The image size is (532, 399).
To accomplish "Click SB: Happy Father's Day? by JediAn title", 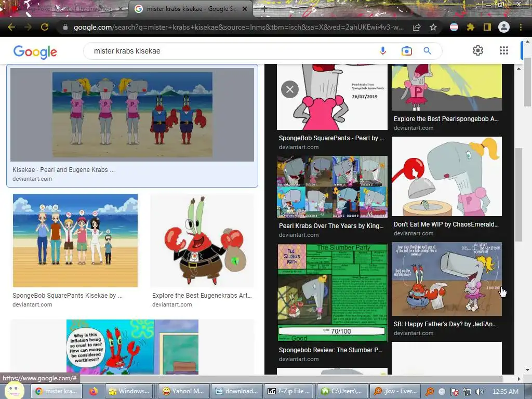I will coord(445,324).
